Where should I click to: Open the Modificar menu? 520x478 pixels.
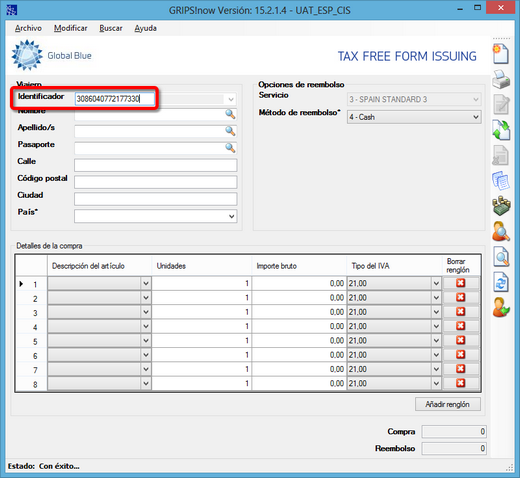pos(71,28)
